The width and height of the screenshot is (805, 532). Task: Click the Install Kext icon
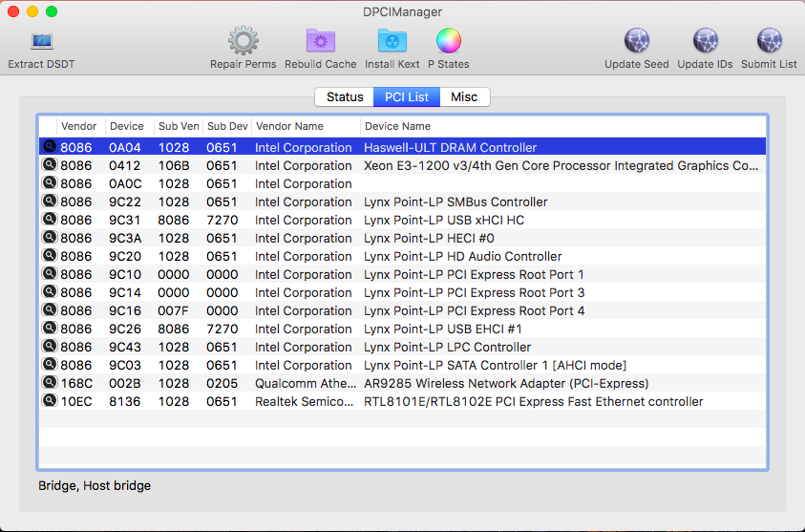tap(392, 41)
